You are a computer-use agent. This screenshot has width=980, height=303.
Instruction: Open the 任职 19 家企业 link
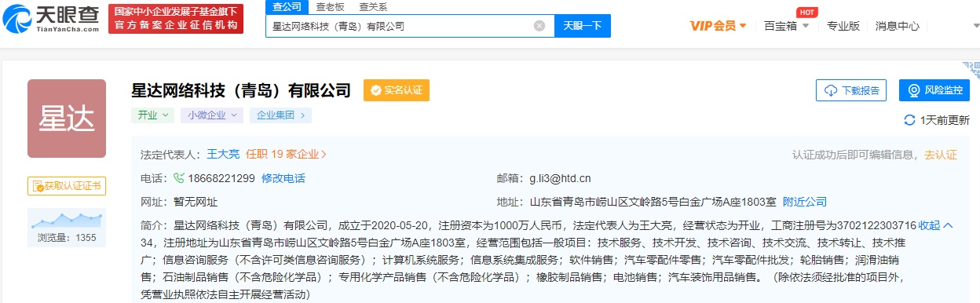click(x=287, y=155)
